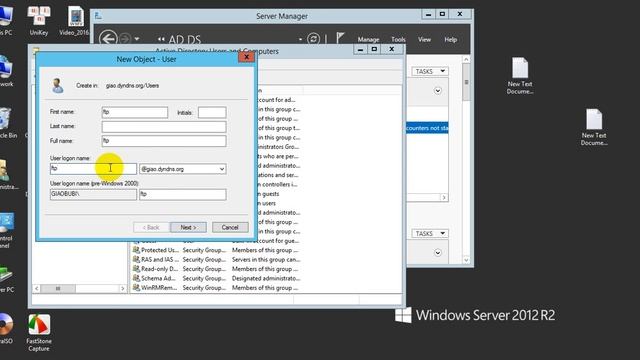Click the Server Manager vertical scrollbar thumb
Screen dimensions: 640x360
click(466, 82)
